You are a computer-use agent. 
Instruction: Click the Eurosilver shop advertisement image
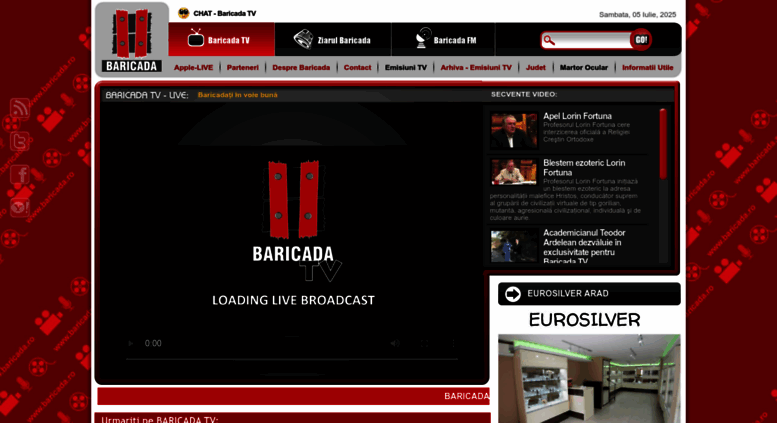pyautogui.click(x=589, y=378)
